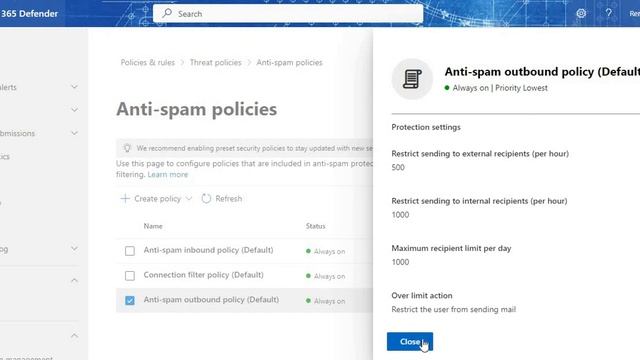Select Anti-spam outbound policy (Default) name
This screenshot has height=360, width=640.
point(211,300)
